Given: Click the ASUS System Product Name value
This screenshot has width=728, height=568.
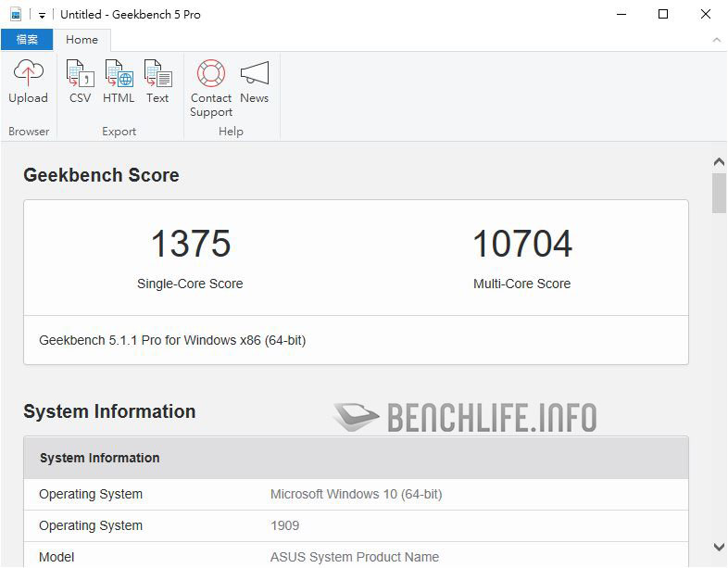Looking at the screenshot, I should pyautogui.click(x=355, y=557).
